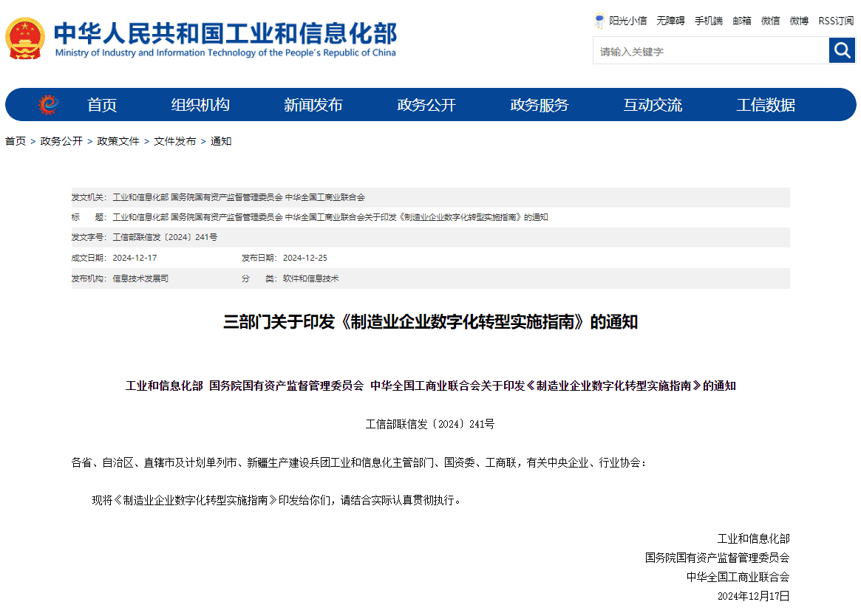Image resolution: width=861 pixels, height=616 pixels.
Task: Open the 微博 link
Action: (x=799, y=21)
